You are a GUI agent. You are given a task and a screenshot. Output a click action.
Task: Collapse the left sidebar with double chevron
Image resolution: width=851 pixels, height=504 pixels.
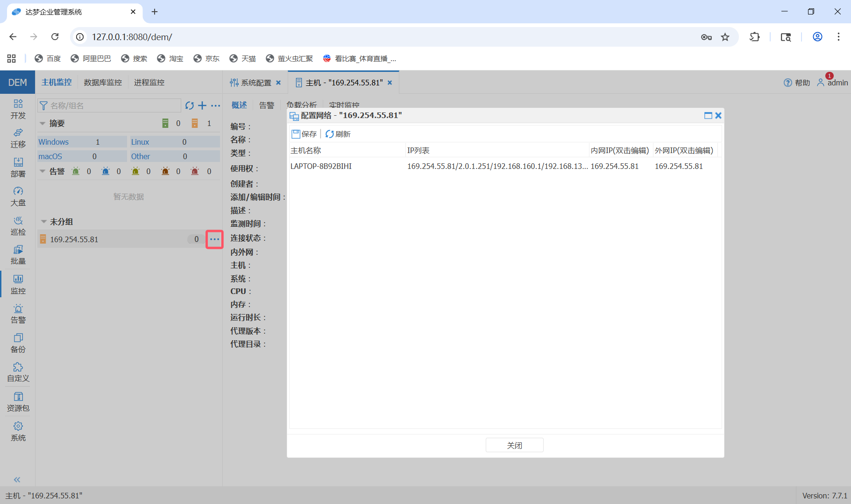coord(17,480)
